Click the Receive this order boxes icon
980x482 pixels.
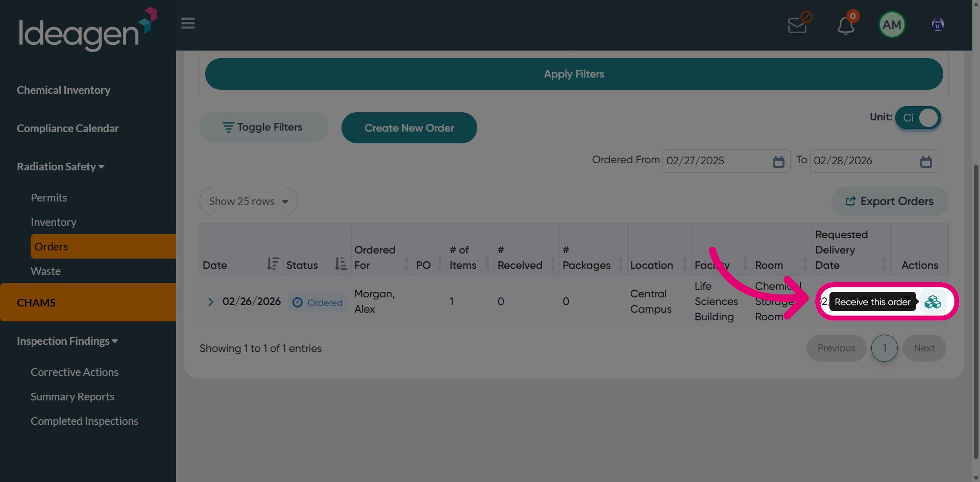(933, 302)
